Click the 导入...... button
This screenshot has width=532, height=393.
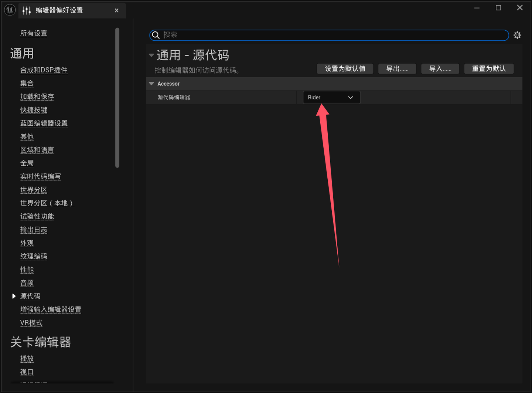[440, 68]
